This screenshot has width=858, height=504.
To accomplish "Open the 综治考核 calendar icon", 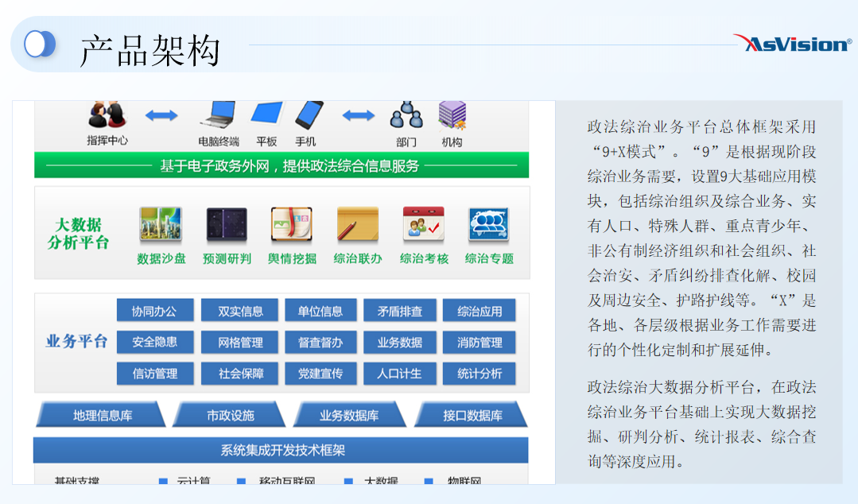I will 423,225.
